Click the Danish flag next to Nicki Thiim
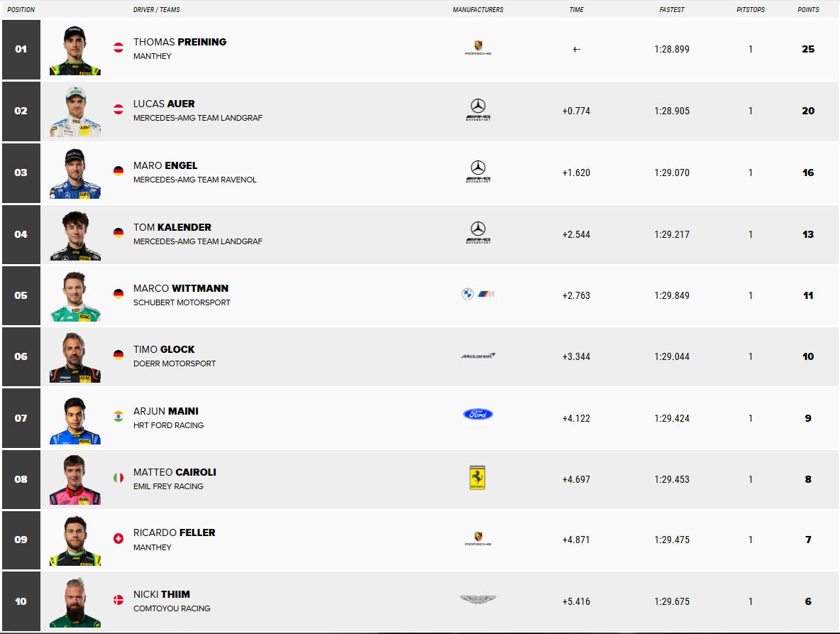The height and width of the screenshot is (634, 840). [x=118, y=601]
